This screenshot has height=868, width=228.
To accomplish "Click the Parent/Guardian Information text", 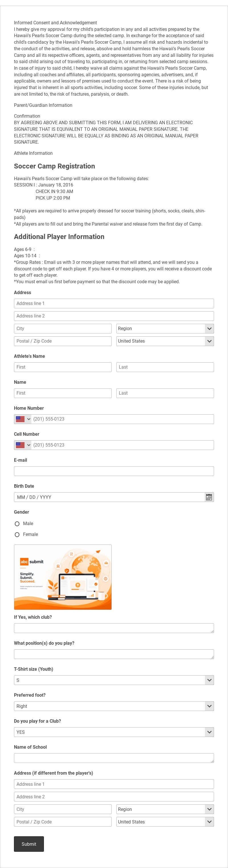I will [43, 105].
